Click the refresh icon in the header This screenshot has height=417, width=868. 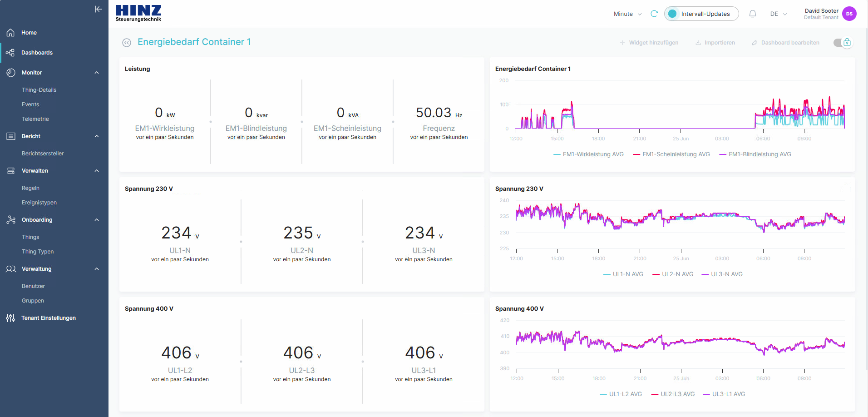(654, 14)
